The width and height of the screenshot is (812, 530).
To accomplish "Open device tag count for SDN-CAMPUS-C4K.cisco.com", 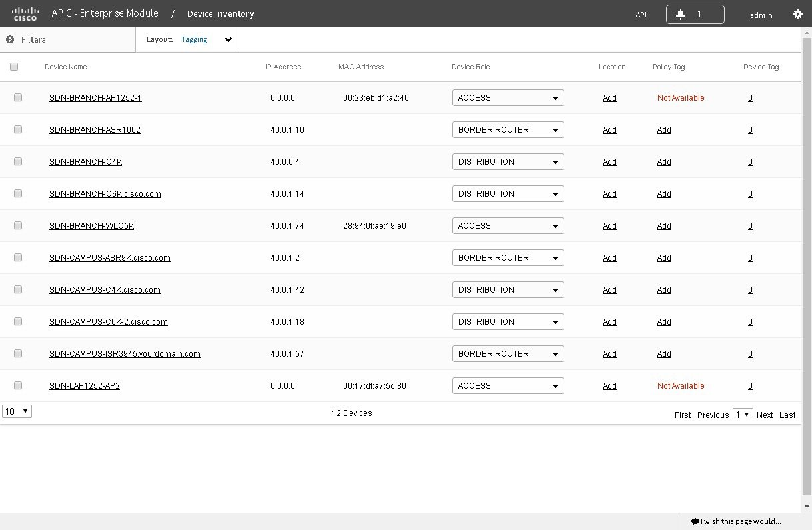I will click(750, 290).
